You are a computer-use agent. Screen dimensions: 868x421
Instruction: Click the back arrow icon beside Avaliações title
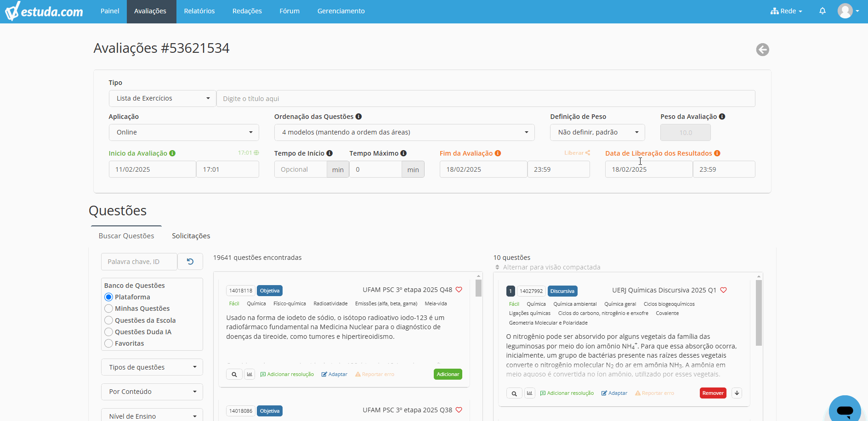coord(762,50)
